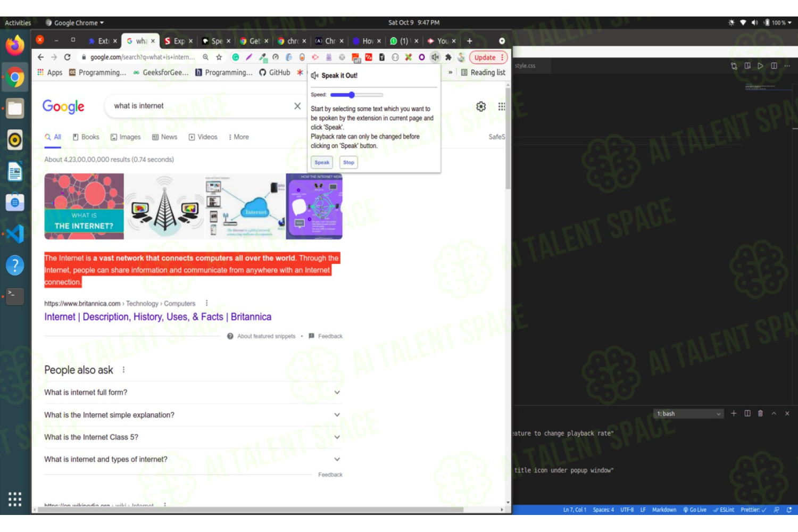
Task: Go back using the browser back arrow
Action: coord(40,57)
